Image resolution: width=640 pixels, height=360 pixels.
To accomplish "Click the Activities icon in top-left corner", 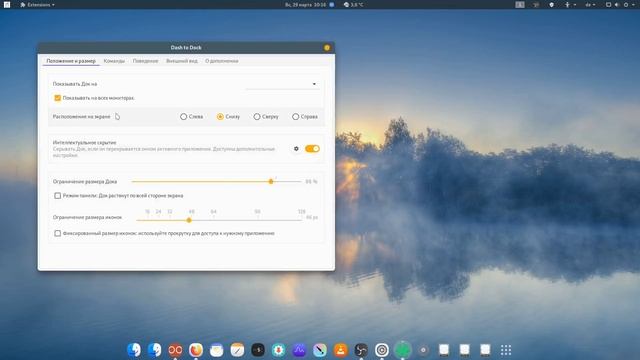I will tap(7, 4).
